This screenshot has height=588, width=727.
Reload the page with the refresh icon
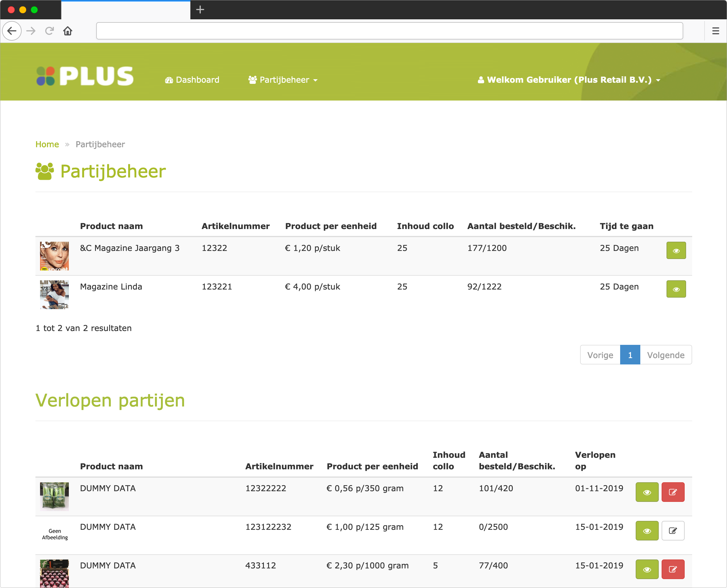tap(50, 31)
